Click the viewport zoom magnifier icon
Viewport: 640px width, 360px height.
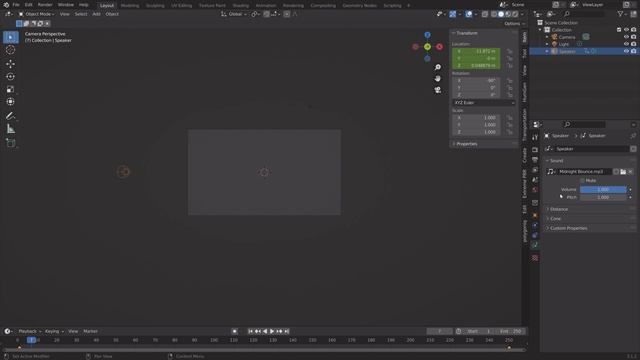tap(438, 67)
